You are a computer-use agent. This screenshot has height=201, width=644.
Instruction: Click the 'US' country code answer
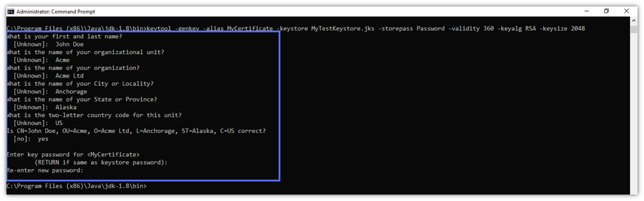pyautogui.click(x=59, y=123)
